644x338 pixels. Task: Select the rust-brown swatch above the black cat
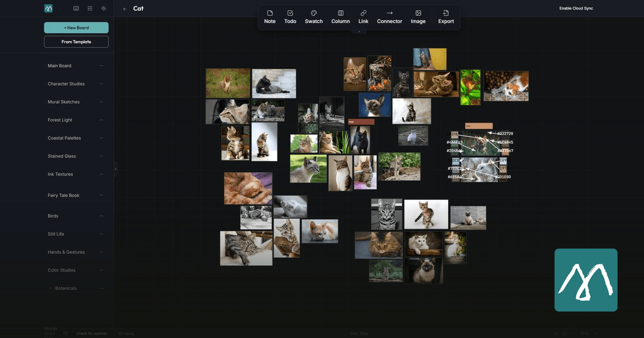coord(361,122)
